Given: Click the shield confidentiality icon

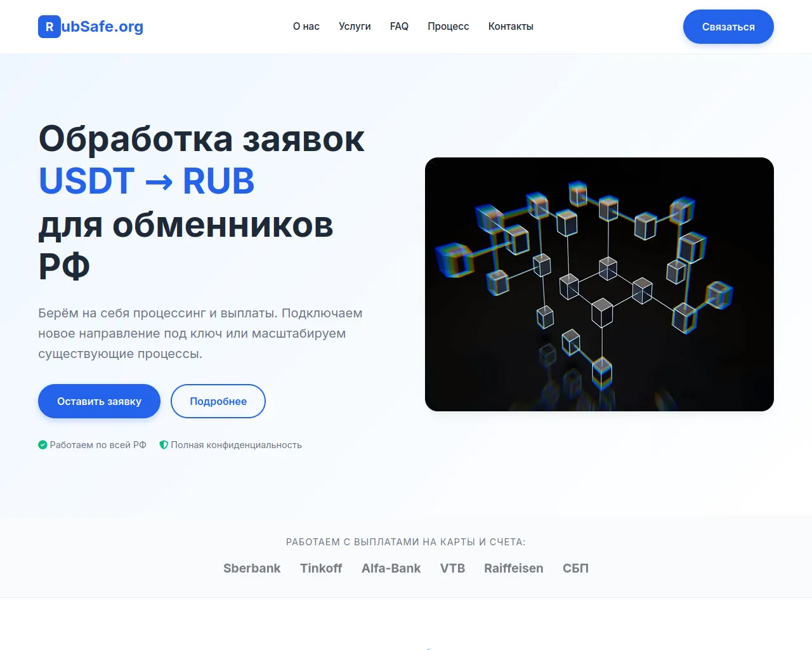Looking at the screenshot, I should (x=164, y=445).
